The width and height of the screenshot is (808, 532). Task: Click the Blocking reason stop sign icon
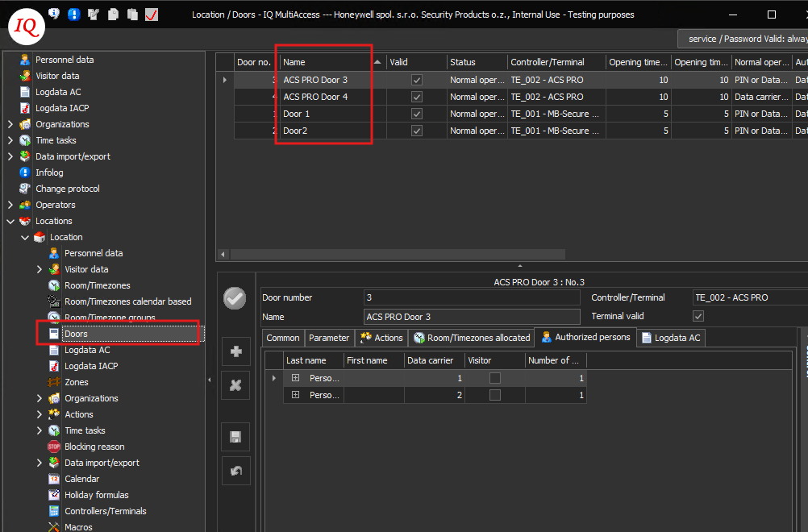click(x=53, y=447)
